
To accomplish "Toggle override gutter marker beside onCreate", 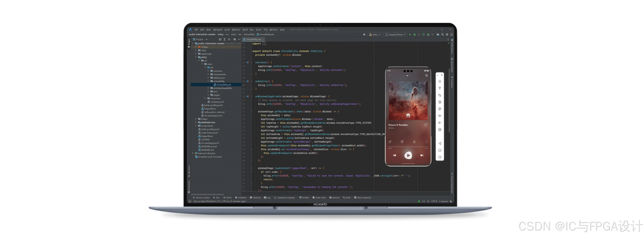I will tap(247, 62).
